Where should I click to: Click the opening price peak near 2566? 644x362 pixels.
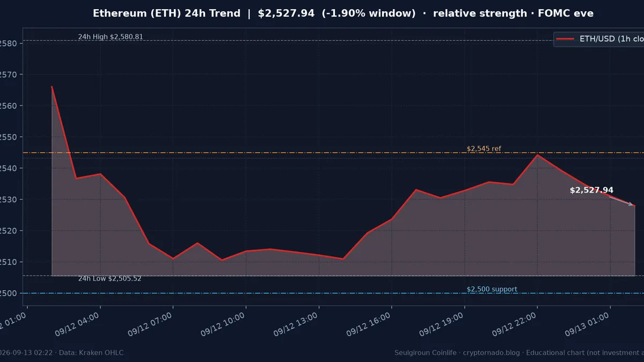52,86
